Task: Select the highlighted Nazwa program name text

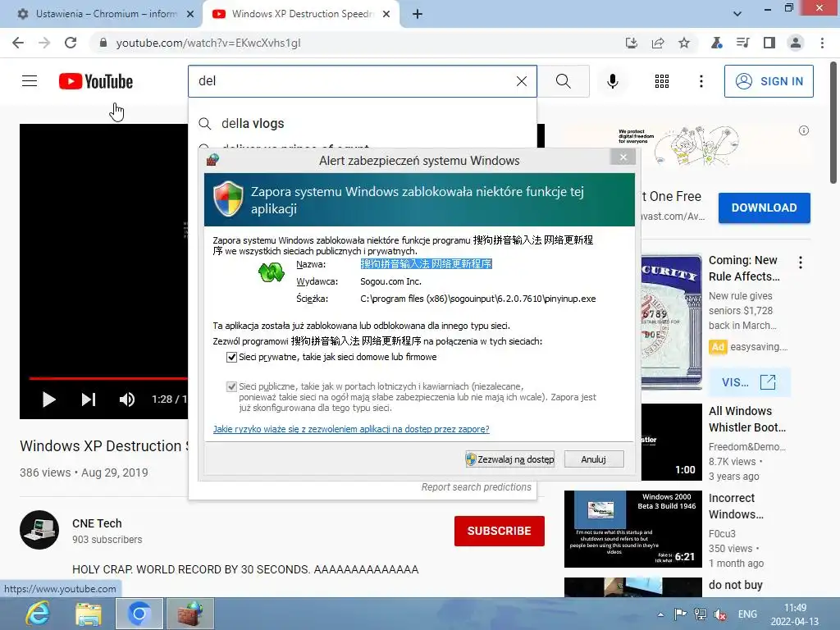Action: pos(426,264)
